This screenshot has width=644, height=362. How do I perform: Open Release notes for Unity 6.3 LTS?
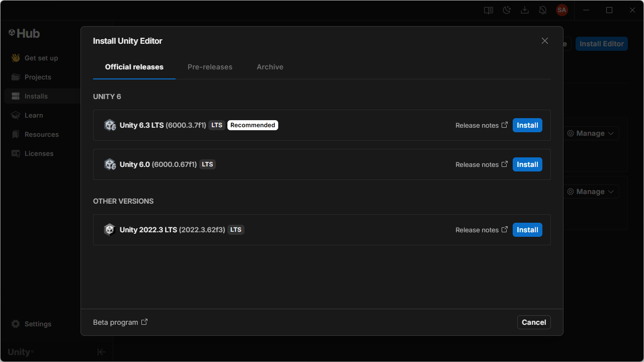pos(481,125)
